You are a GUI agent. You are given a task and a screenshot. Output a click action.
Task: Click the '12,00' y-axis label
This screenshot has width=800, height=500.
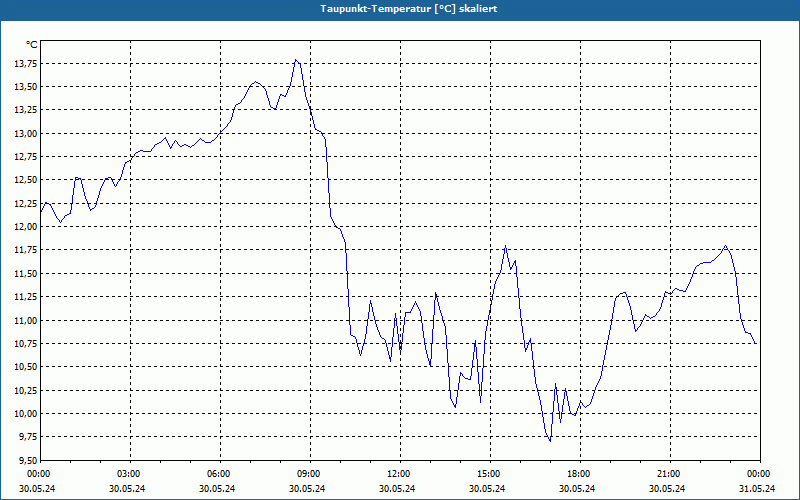point(26,227)
